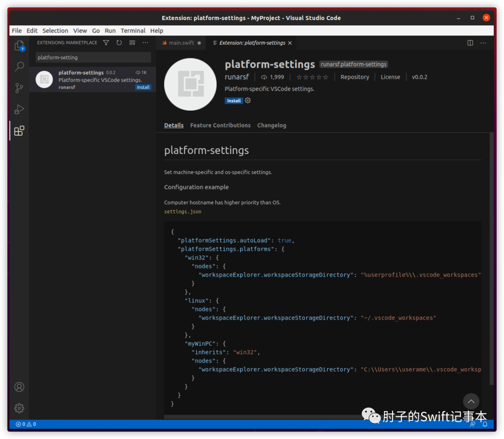The height and width of the screenshot is (439, 504).
Task: Filter extensions with the funnel icon
Action: pos(106,43)
